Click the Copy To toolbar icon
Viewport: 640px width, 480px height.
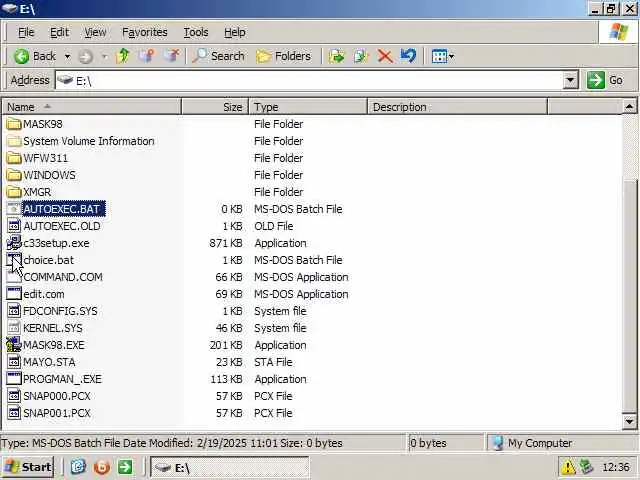pos(360,56)
